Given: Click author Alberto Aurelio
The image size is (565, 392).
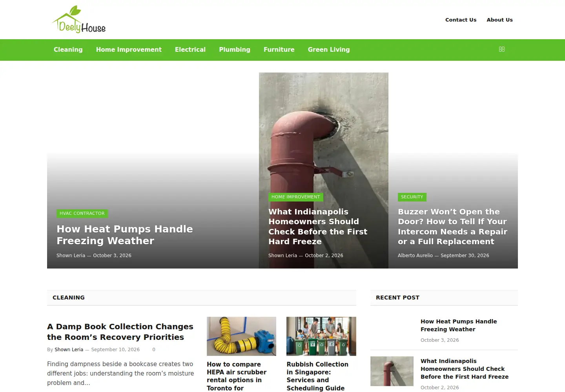Looking at the screenshot, I should tap(415, 256).
